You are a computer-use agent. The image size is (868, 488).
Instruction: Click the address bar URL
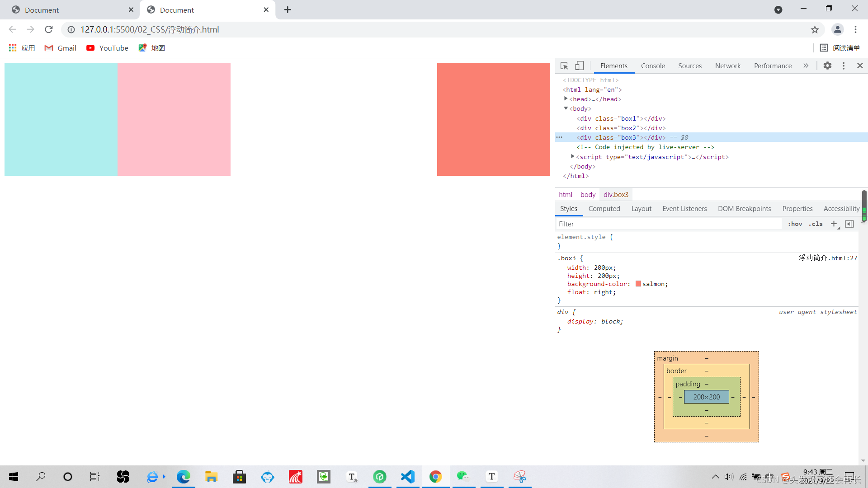point(149,29)
